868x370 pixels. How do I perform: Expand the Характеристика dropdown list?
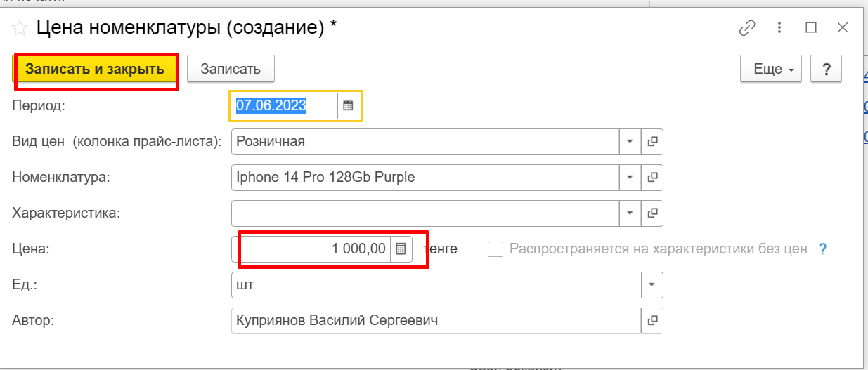click(x=630, y=213)
